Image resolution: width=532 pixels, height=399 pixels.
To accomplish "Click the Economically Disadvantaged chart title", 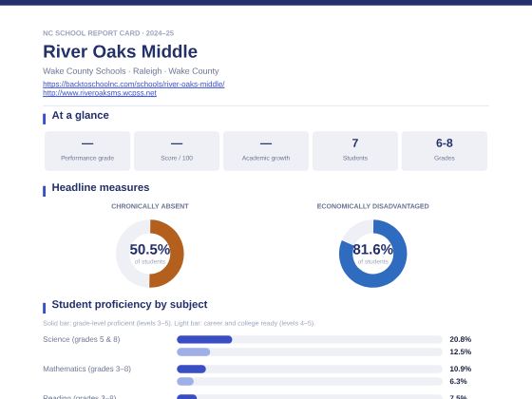I will click(x=372, y=206).
